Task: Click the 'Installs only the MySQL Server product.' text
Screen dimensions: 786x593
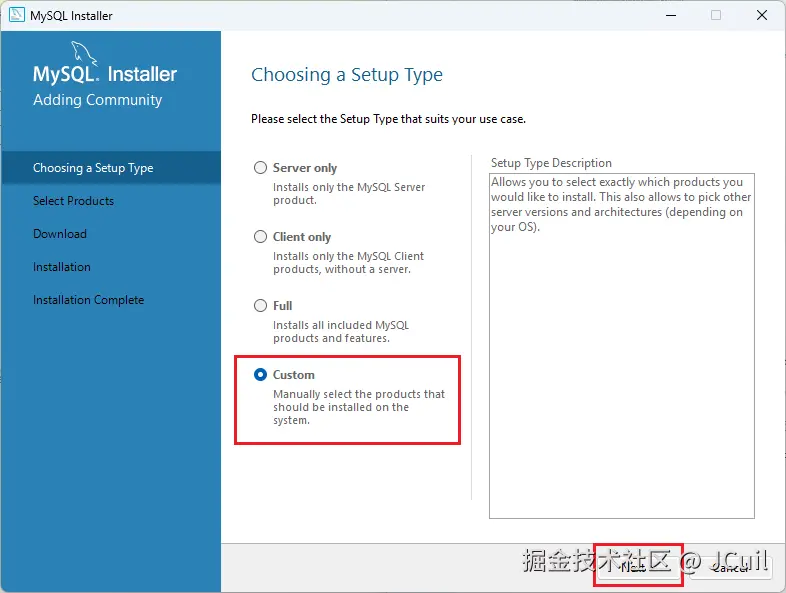Action: 349,193
